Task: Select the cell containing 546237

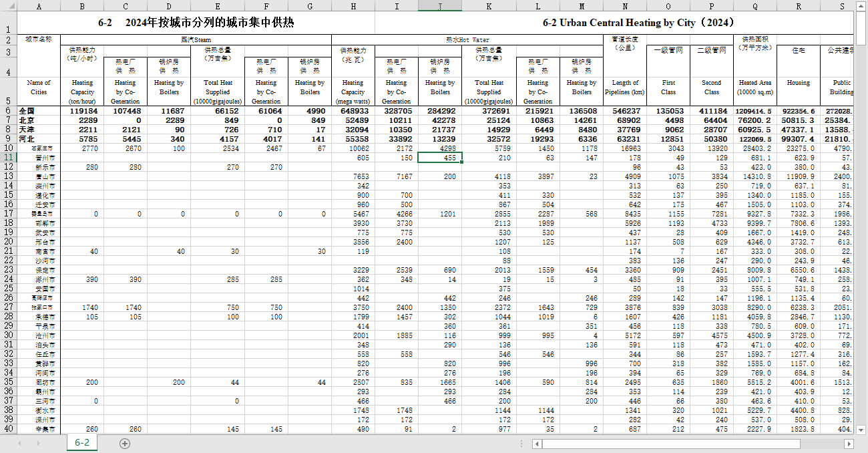Action: tap(625, 111)
